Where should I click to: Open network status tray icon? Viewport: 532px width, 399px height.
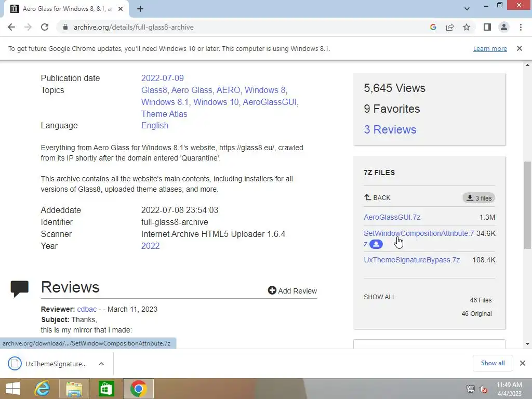(471, 389)
